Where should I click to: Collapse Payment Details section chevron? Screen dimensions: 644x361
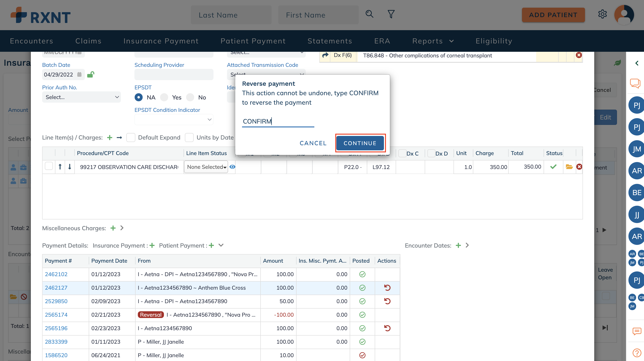[221, 245]
